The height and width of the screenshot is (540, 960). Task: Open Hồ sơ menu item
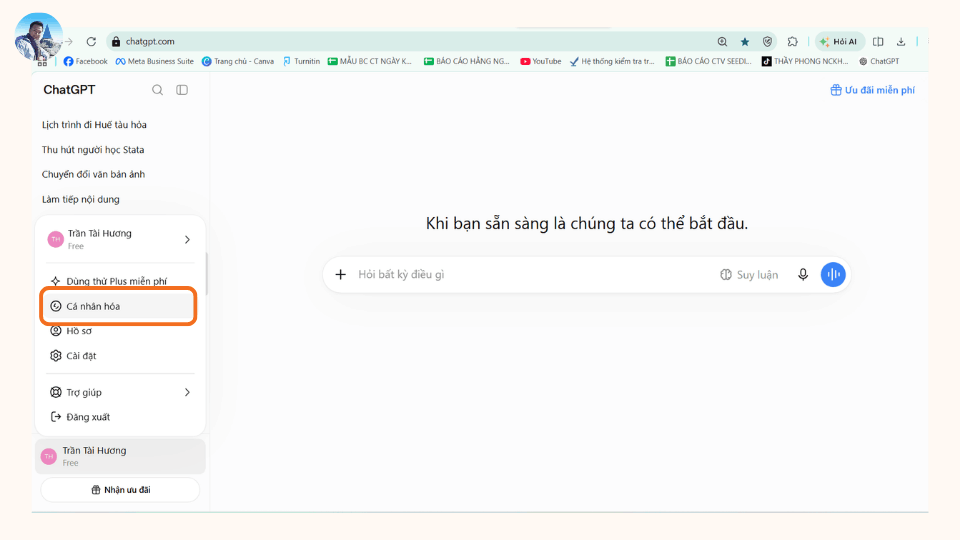[79, 331]
